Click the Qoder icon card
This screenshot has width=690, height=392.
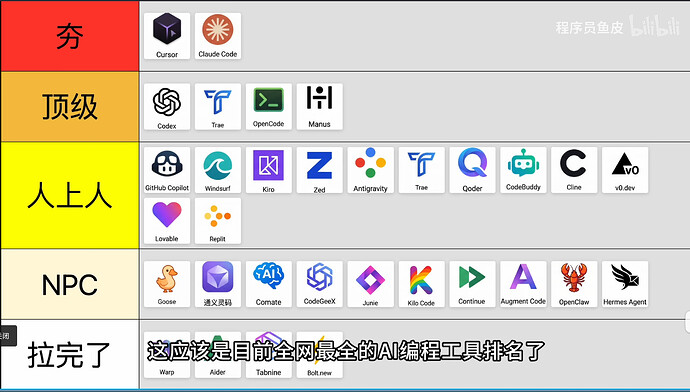pos(472,170)
